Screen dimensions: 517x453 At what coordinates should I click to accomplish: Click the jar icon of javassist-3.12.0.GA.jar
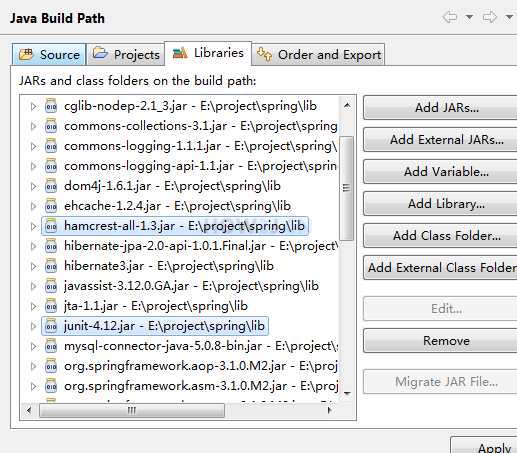click(x=51, y=286)
